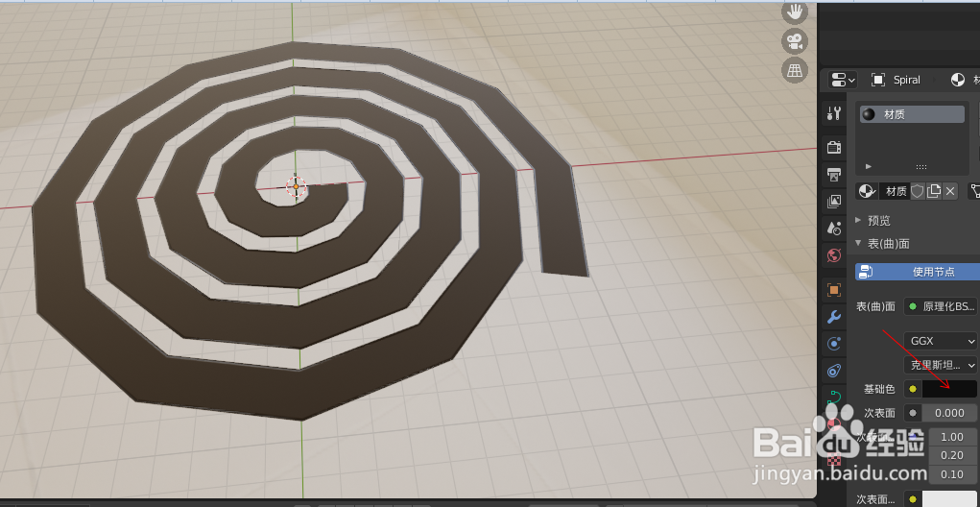Click the subsurface color yellow socket dot
The height and width of the screenshot is (507, 980).
[913, 499]
